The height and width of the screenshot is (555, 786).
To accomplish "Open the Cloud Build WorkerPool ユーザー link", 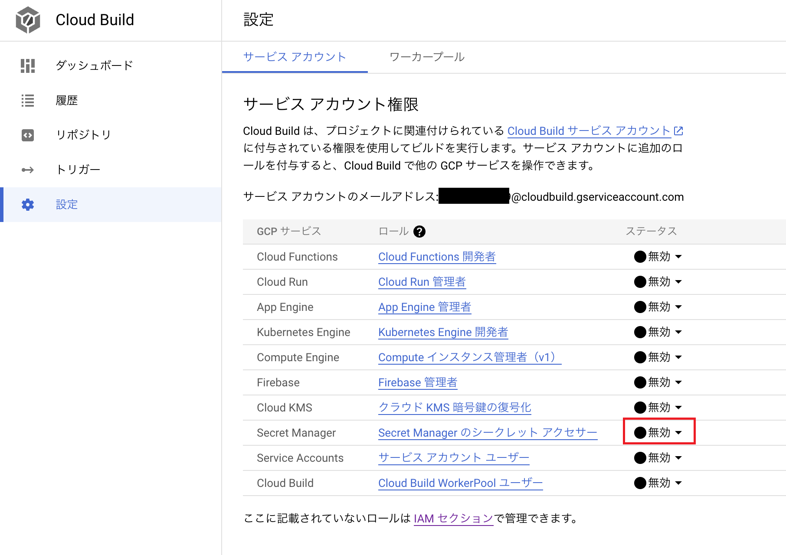I will coord(460,483).
